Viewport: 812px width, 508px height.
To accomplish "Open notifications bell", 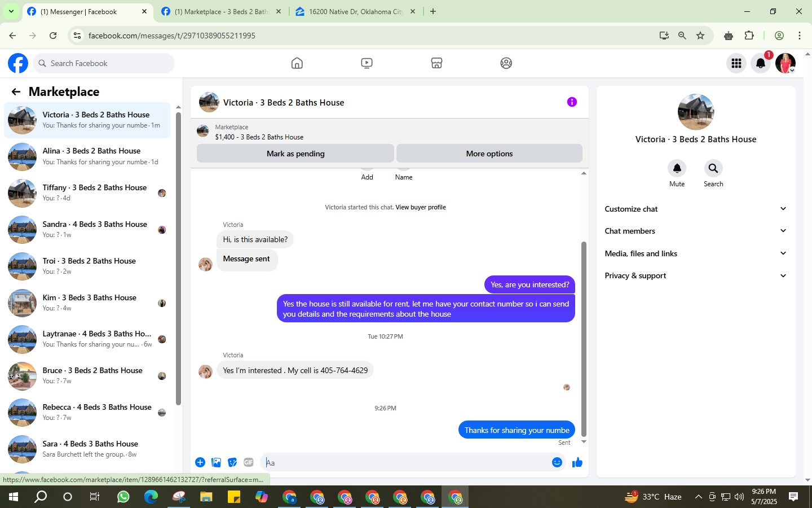I will click(x=761, y=63).
